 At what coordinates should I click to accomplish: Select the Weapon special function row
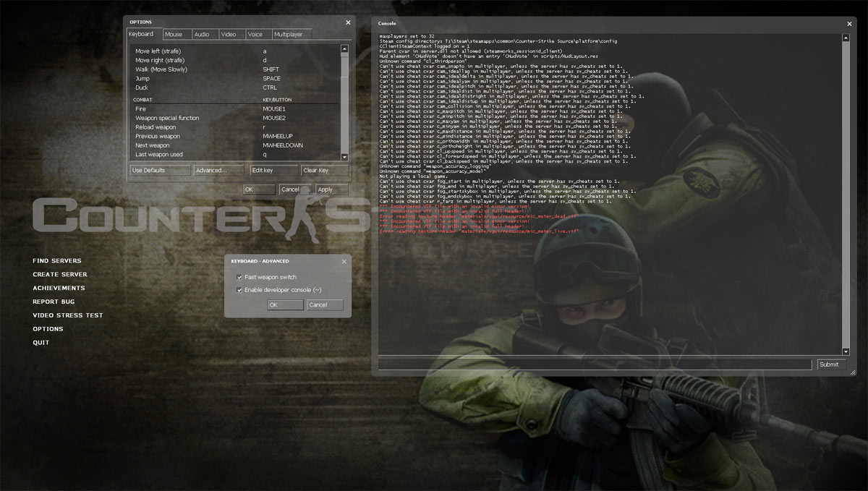pos(235,118)
